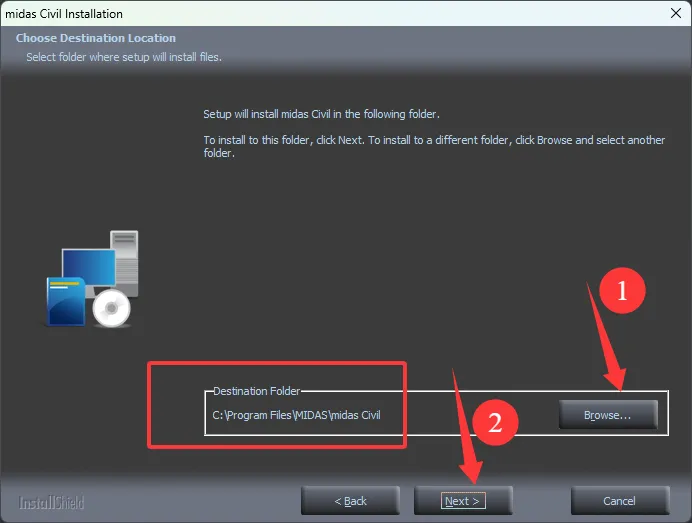Click the midas Civil Installation title text

[64, 14]
